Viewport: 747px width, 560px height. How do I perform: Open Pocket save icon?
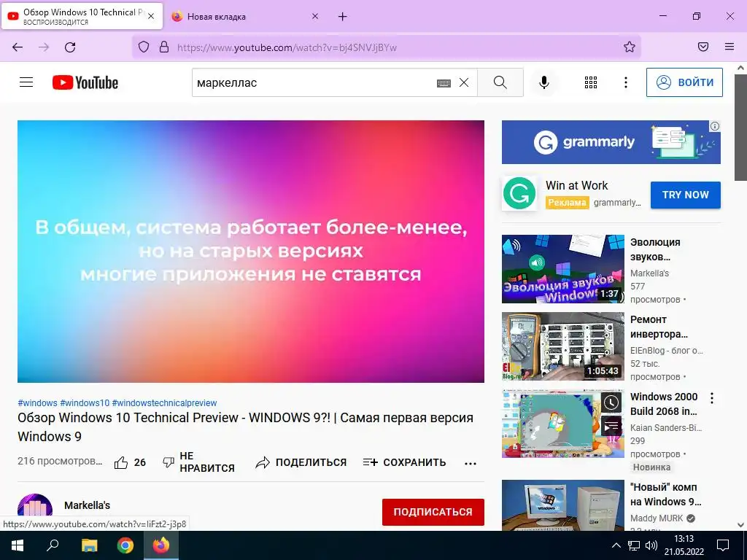(x=703, y=47)
